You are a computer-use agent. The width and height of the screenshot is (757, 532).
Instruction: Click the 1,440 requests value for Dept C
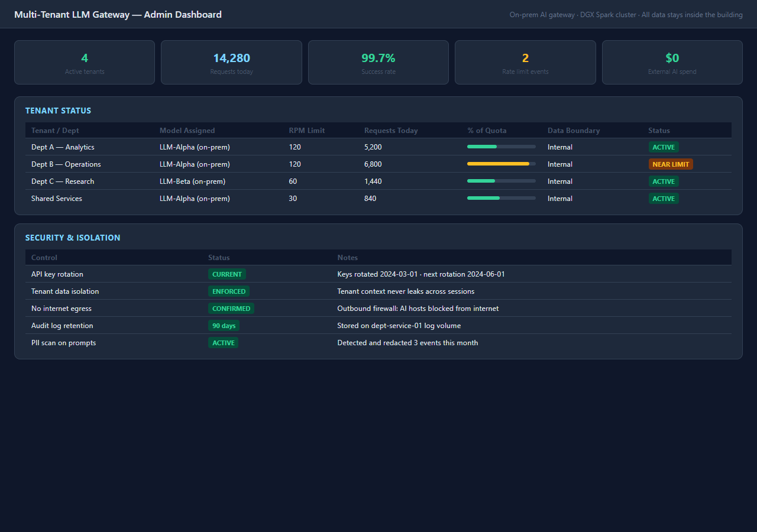[x=373, y=181]
